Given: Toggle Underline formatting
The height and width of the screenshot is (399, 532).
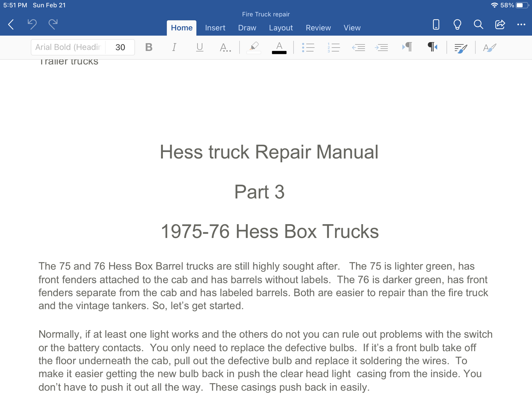Looking at the screenshot, I should pyautogui.click(x=199, y=47).
